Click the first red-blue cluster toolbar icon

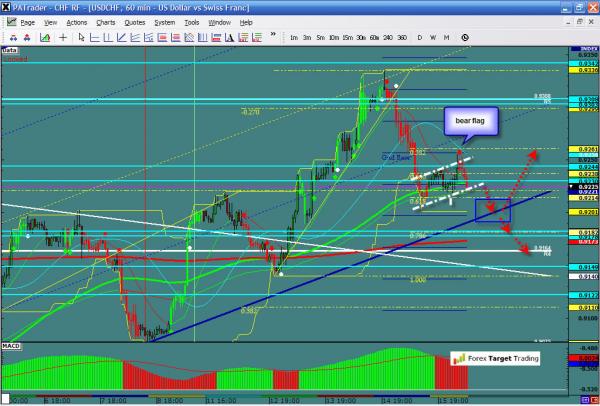coord(13,37)
